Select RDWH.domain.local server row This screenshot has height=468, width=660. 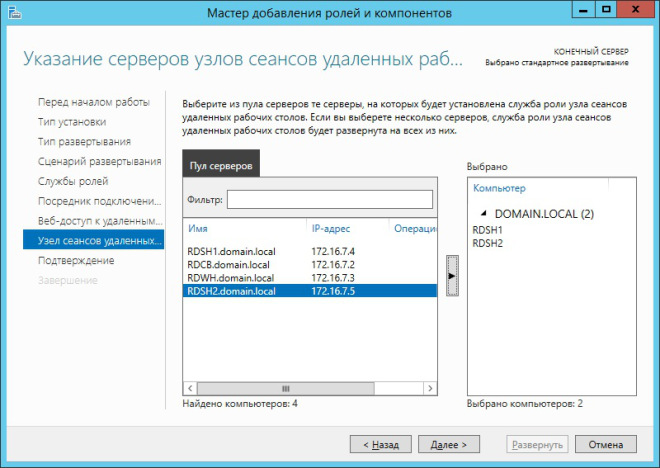click(x=230, y=277)
